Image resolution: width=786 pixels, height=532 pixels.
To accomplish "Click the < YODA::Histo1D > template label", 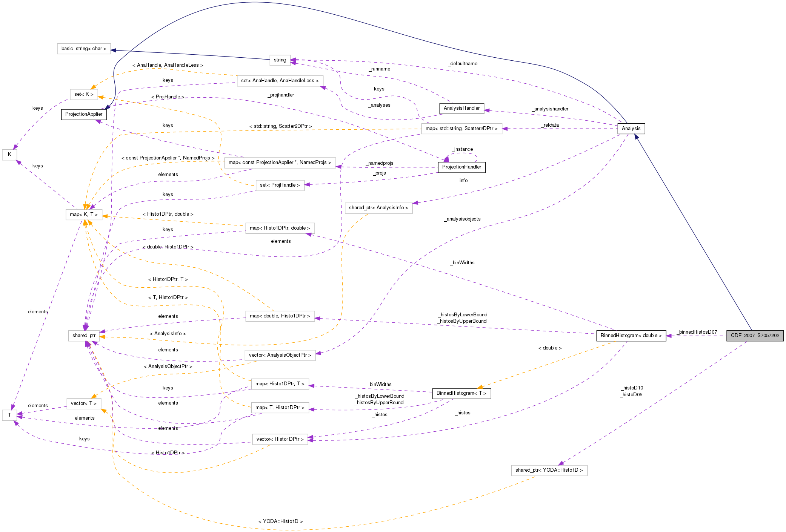I will point(281,521).
